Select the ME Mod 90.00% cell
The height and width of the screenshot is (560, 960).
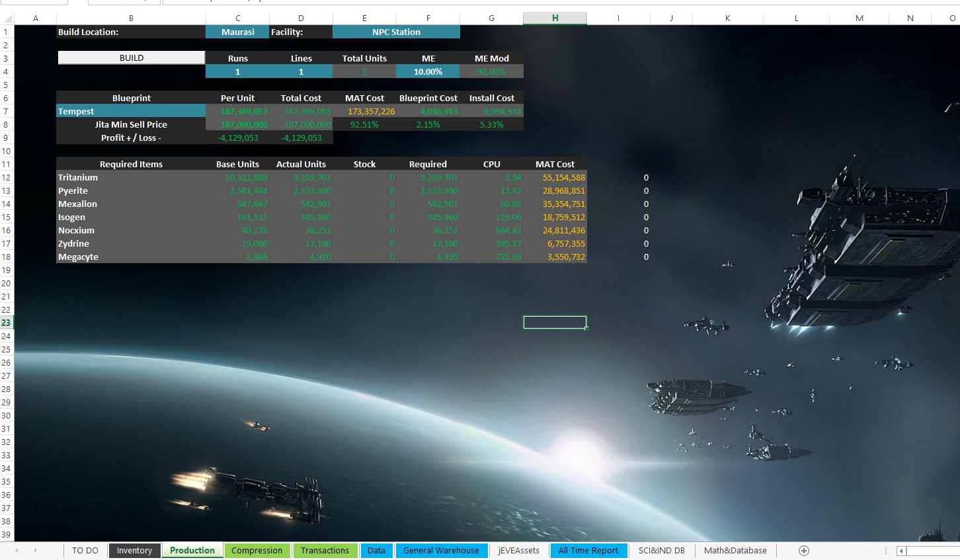tap(491, 71)
